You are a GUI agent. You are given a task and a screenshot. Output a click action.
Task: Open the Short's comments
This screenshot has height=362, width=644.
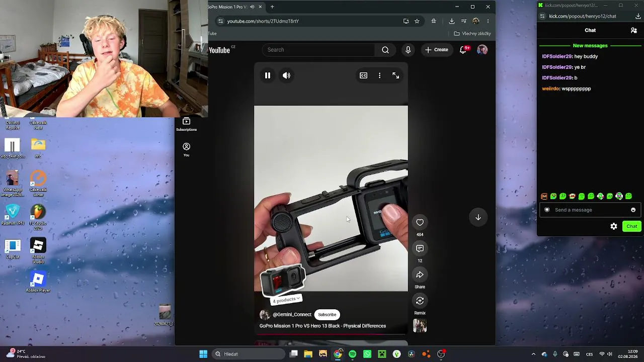point(420,248)
